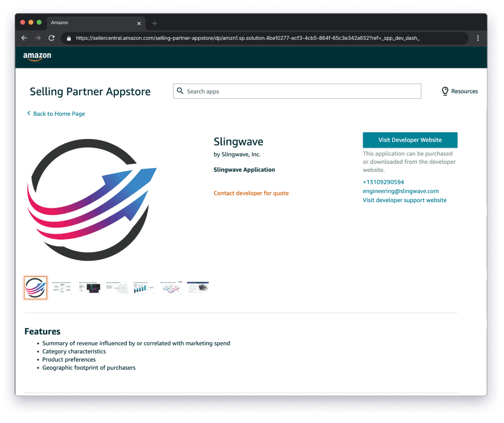
Task: Click the Back to Home Page chevron
Action: pos(29,113)
